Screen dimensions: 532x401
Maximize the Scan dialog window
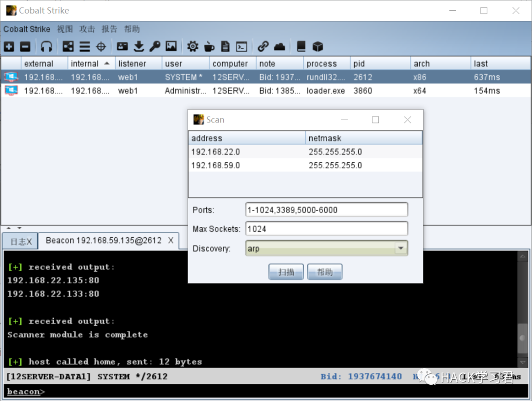click(x=375, y=120)
